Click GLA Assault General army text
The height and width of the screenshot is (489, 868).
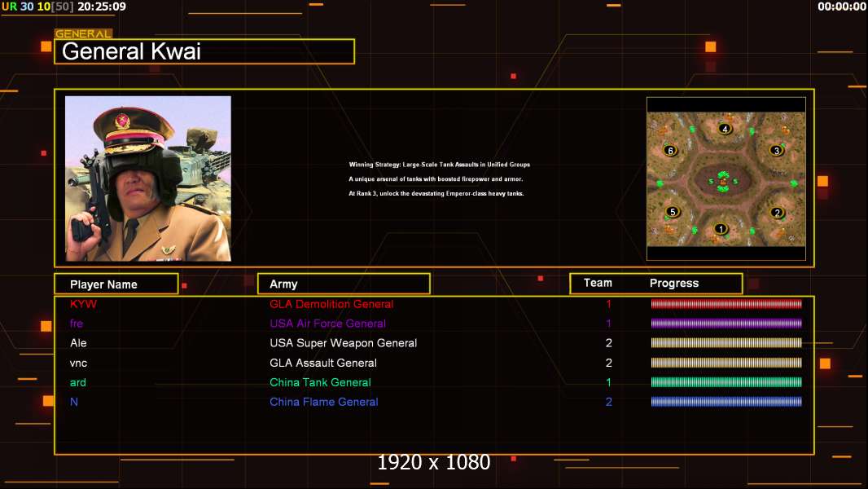click(323, 363)
